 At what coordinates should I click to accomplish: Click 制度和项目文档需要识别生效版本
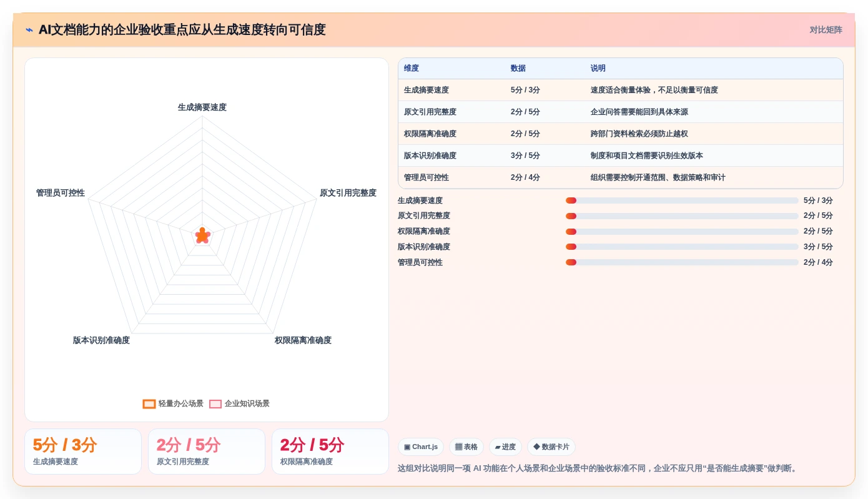tap(647, 156)
